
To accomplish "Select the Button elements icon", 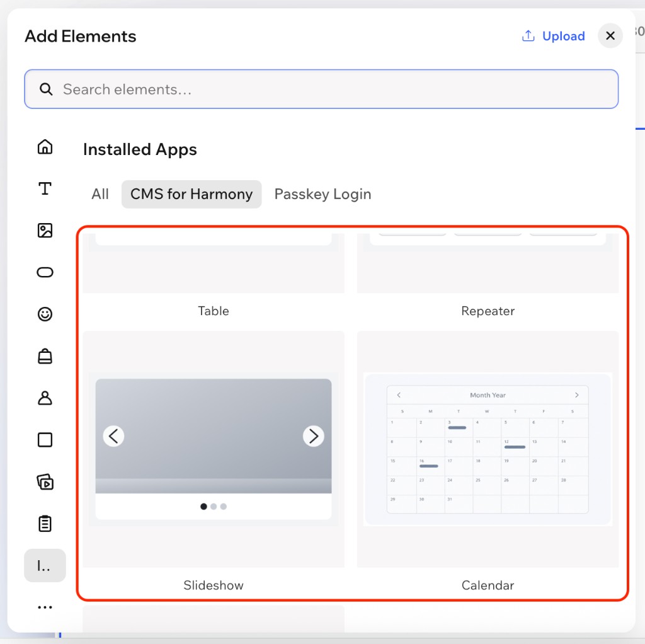I will (45, 272).
